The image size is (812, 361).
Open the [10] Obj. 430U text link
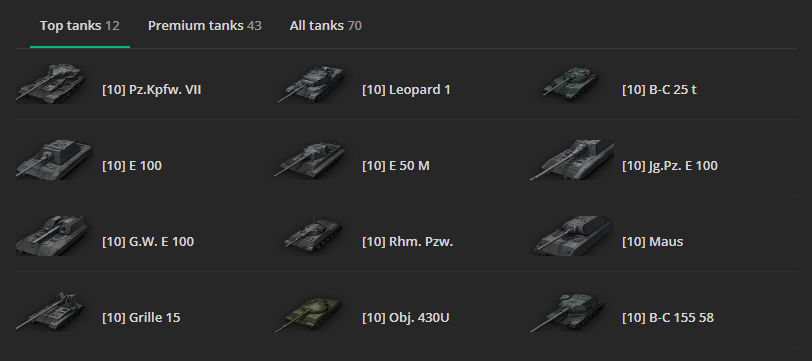coord(405,317)
